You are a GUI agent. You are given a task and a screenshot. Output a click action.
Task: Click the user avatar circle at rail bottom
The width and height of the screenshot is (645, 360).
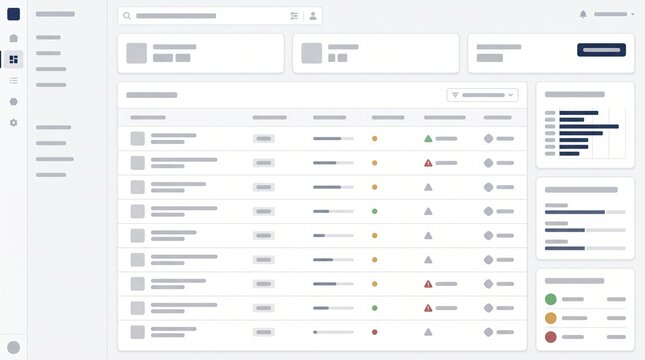pyautogui.click(x=14, y=347)
